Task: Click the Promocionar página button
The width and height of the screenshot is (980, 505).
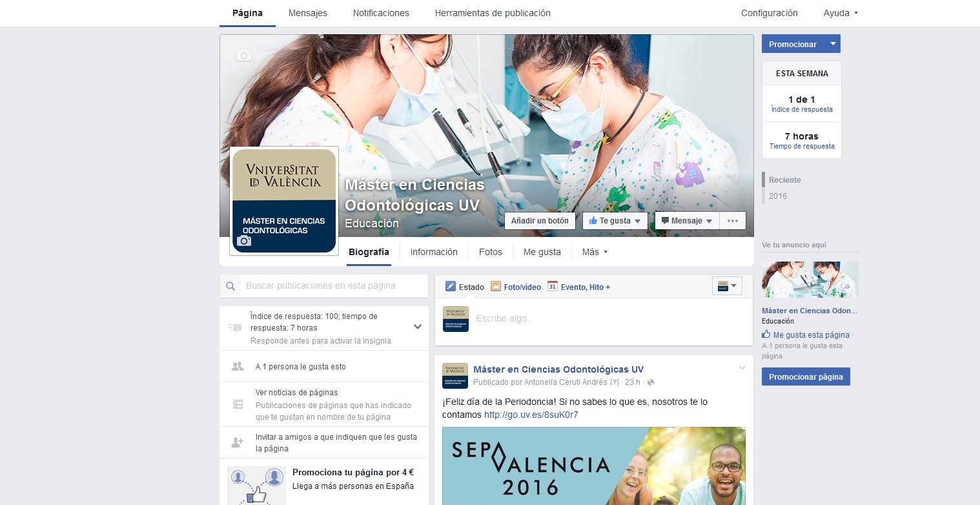Action: (806, 376)
